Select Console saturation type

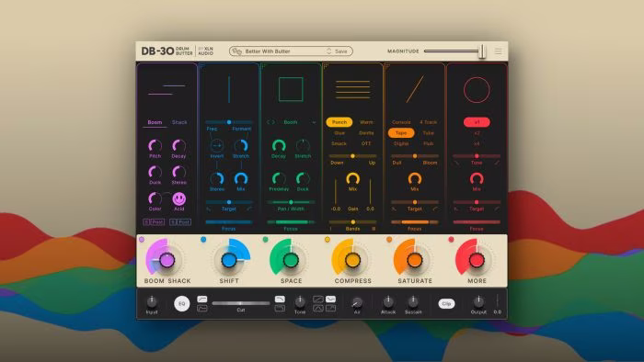pyautogui.click(x=401, y=122)
